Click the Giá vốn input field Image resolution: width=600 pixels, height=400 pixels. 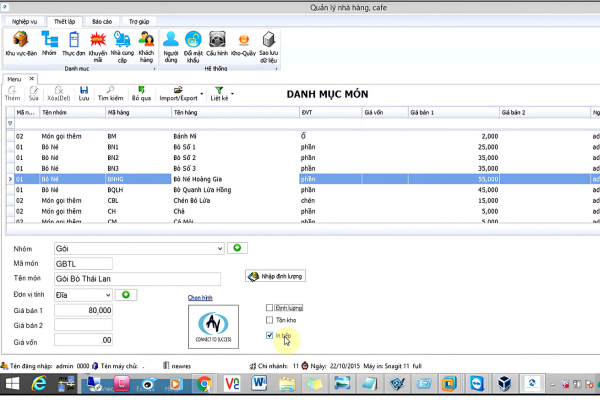tap(83, 340)
